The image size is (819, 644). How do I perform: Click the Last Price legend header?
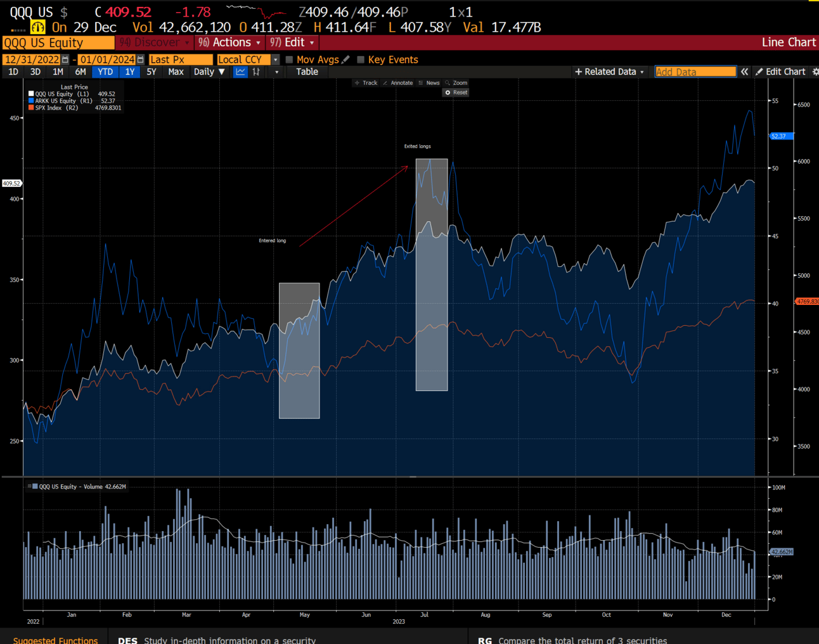coord(74,87)
